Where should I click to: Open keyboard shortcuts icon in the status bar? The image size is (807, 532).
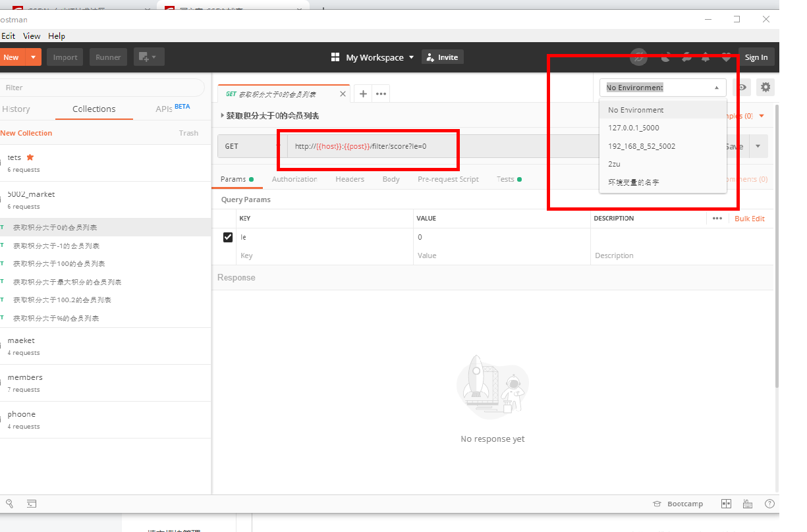tap(748, 504)
